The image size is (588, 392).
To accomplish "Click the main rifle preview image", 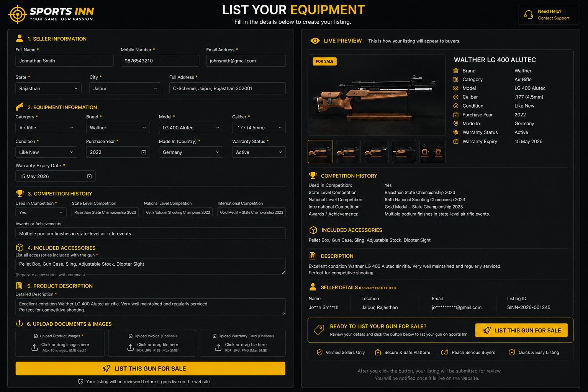I will (377, 95).
